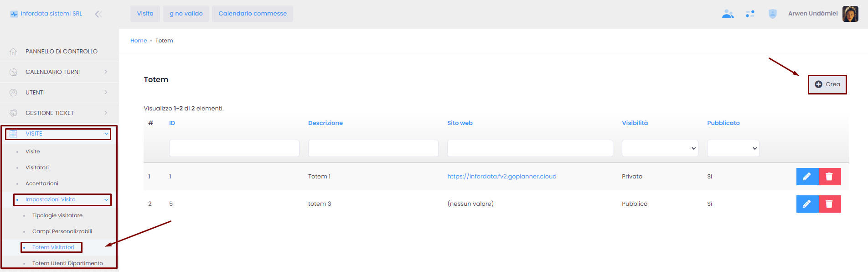Click the users icon in top bar

point(728,14)
